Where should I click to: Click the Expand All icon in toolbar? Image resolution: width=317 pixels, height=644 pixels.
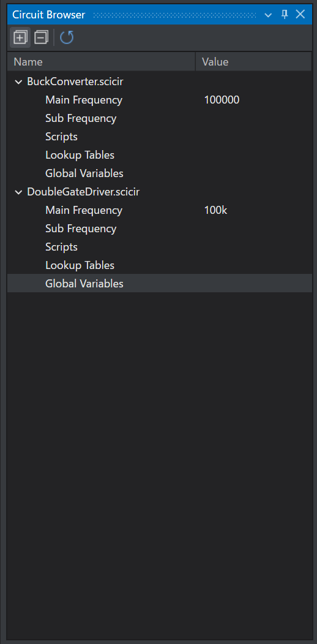(20, 38)
